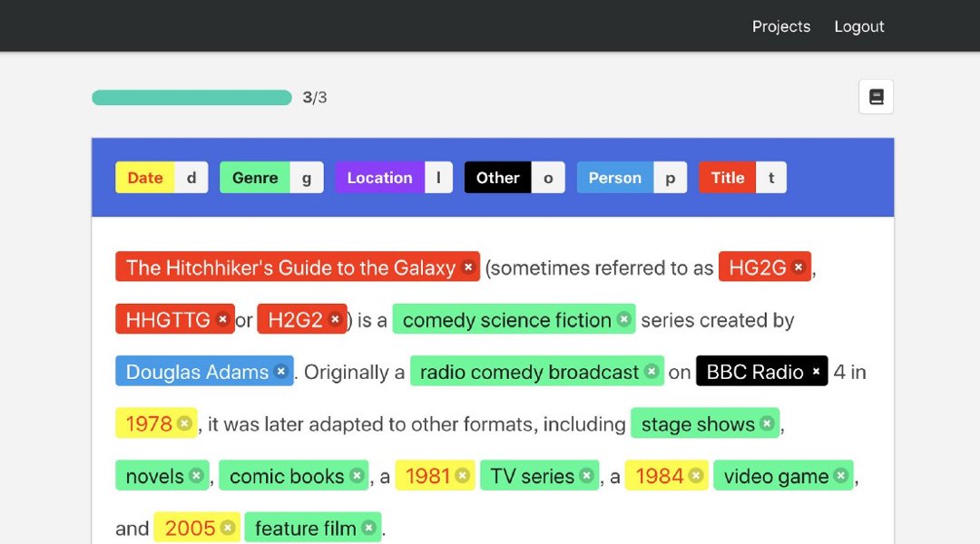
Task: Remove the TV series genre tag
Action: [586, 475]
